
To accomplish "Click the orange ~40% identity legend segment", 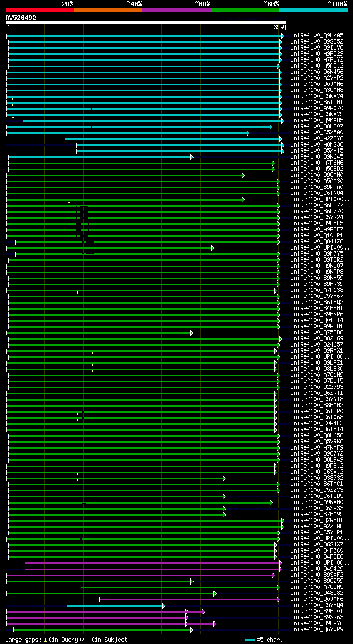I will 108,9.
